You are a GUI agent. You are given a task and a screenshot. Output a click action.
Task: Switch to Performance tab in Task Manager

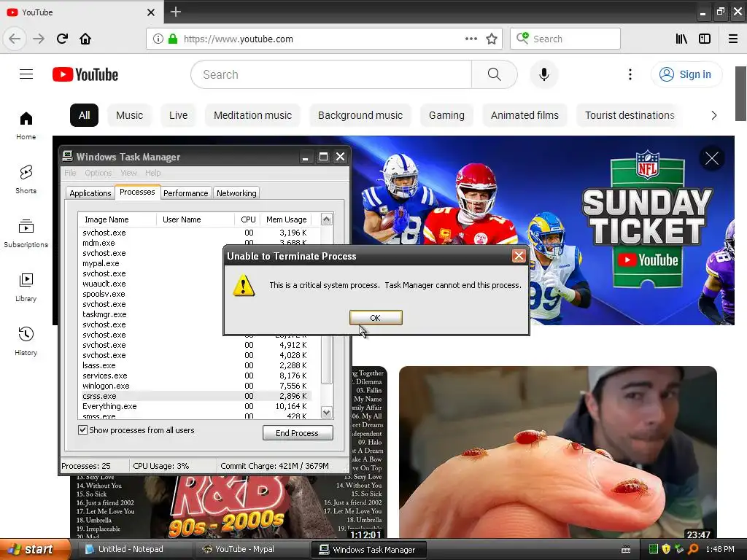(x=185, y=192)
